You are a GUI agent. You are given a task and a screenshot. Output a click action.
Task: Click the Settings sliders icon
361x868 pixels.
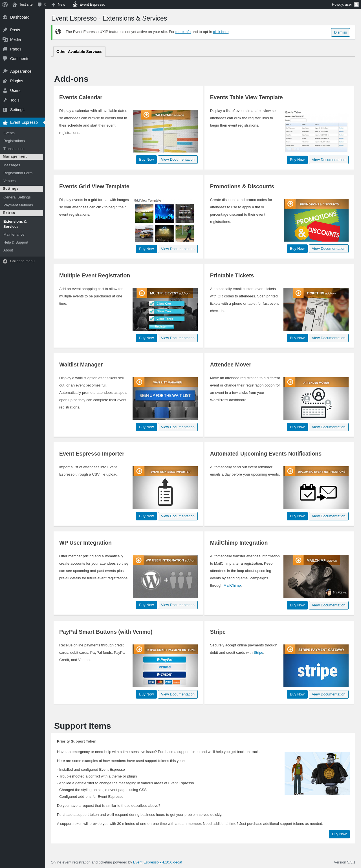(5, 110)
